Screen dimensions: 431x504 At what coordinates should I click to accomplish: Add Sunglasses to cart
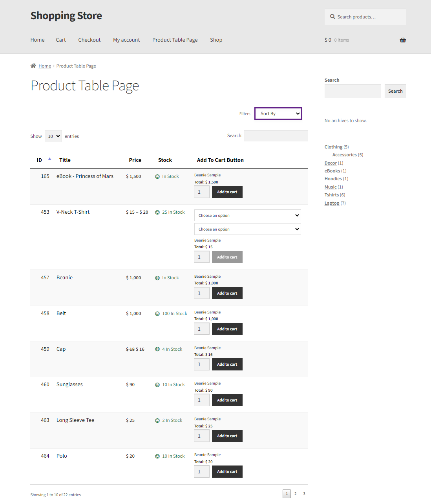(227, 400)
